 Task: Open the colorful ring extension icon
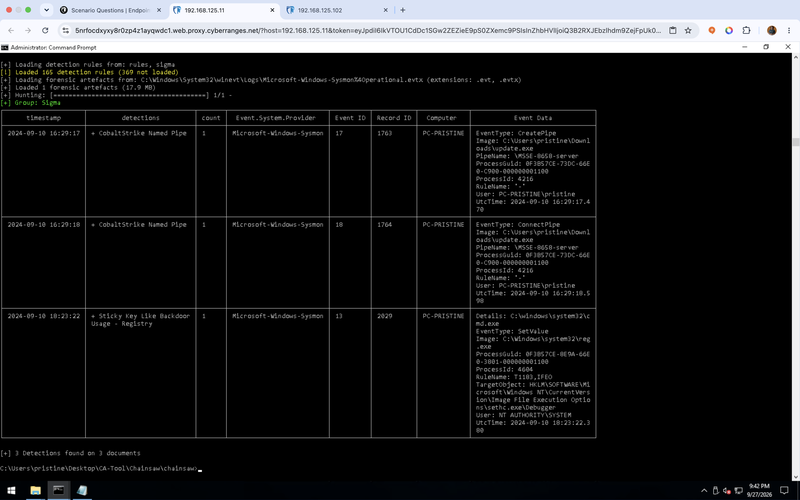(729, 31)
